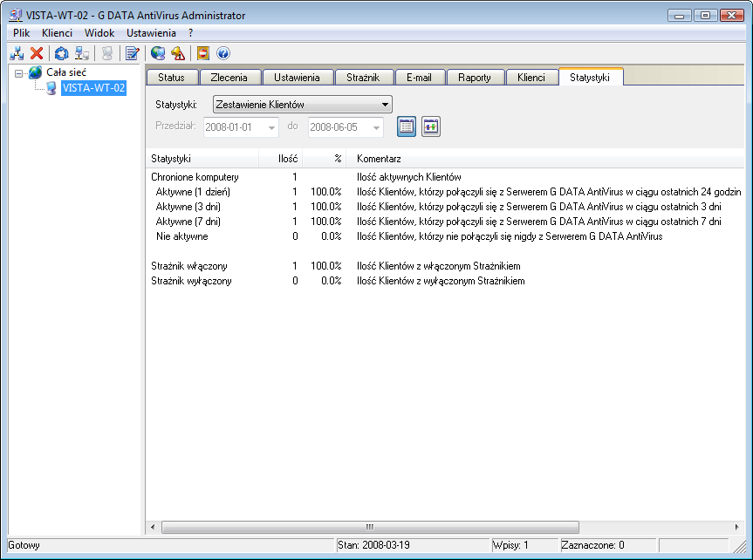Click the globe with monitor toolbar icon
The image size is (753, 560).
(x=158, y=53)
